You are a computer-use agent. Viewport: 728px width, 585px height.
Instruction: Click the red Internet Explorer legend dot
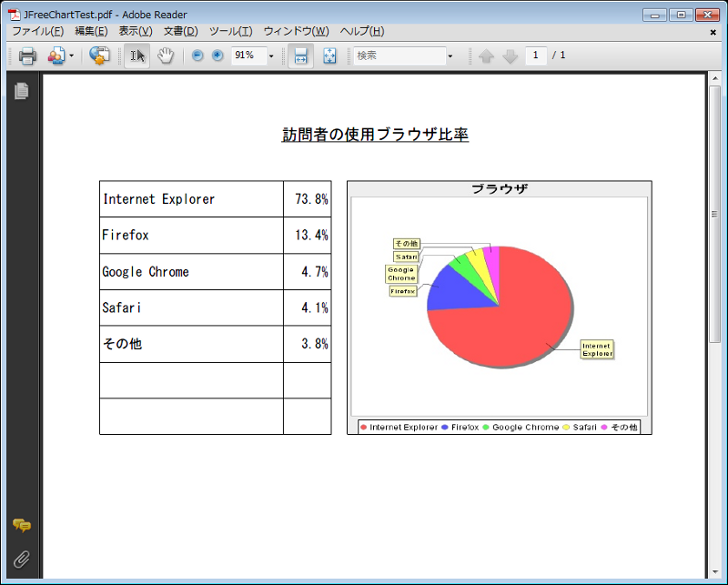363,427
